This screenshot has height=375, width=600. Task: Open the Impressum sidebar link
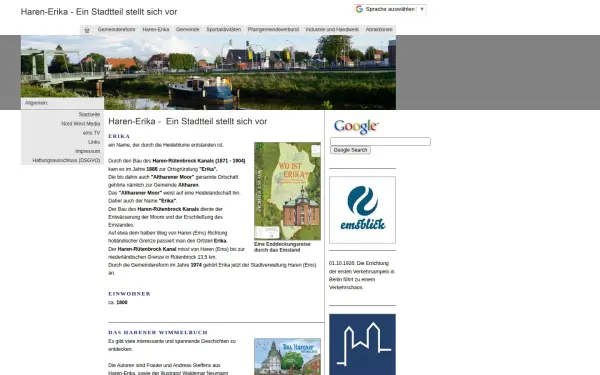[x=87, y=151]
